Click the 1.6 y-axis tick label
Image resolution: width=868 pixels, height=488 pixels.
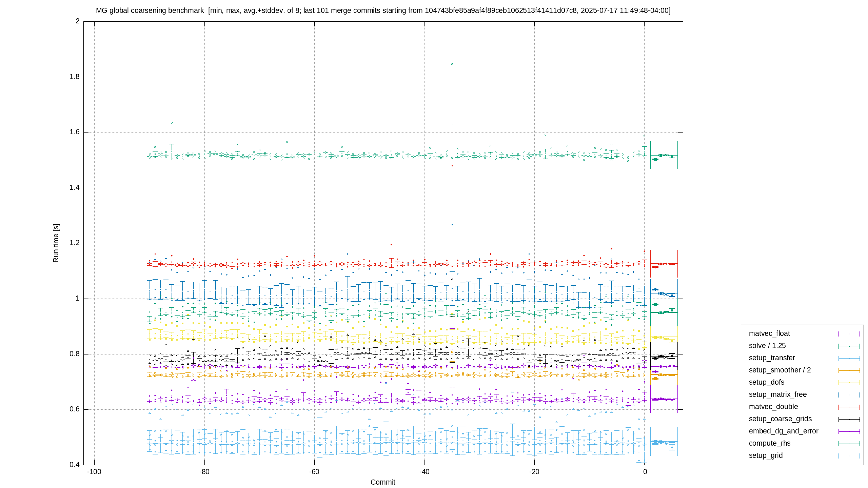tap(75, 132)
